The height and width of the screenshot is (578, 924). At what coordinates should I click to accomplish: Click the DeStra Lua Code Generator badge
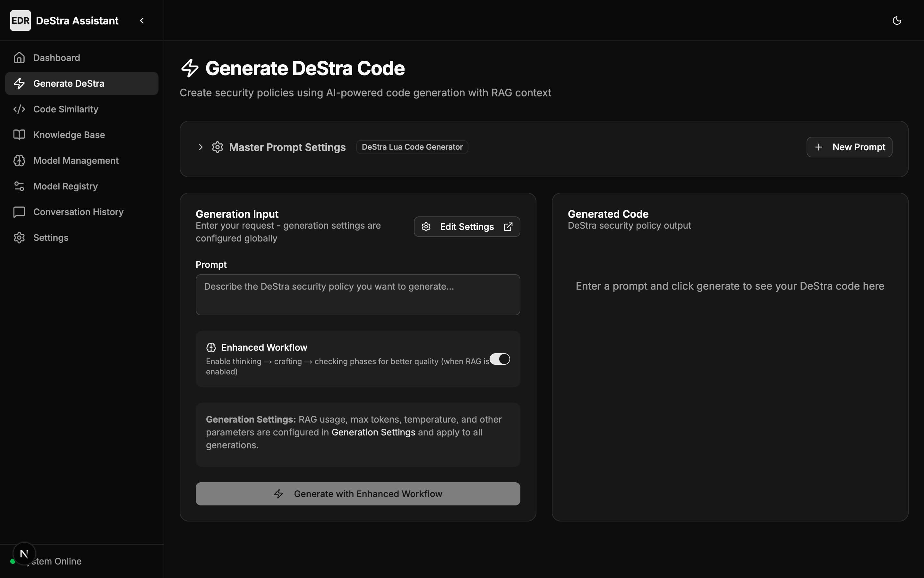[x=412, y=147]
